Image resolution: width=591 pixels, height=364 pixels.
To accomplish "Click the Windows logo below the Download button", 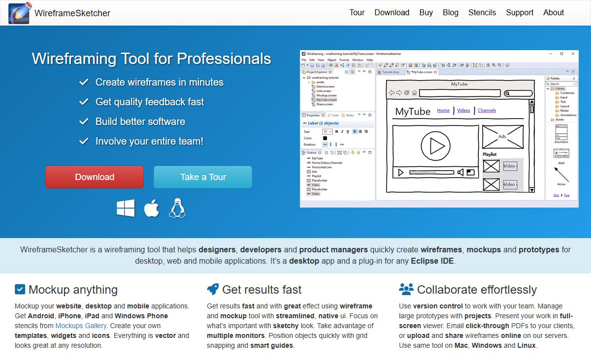I will (126, 208).
